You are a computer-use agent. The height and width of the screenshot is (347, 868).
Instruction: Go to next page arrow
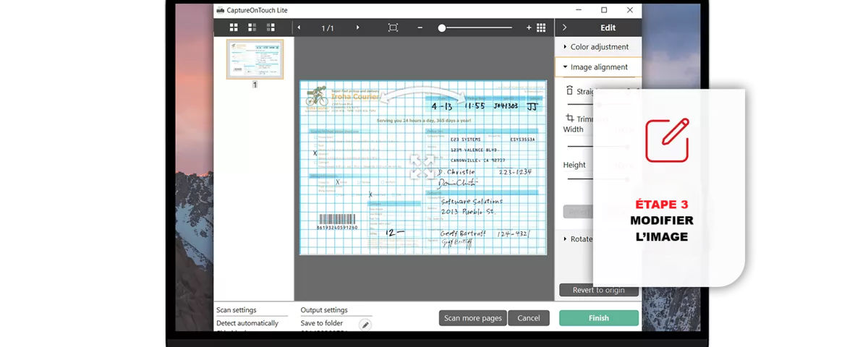pos(357,27)
